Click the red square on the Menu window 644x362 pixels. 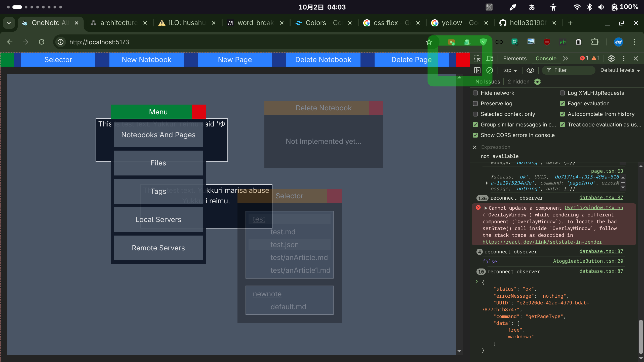(199, 112)
